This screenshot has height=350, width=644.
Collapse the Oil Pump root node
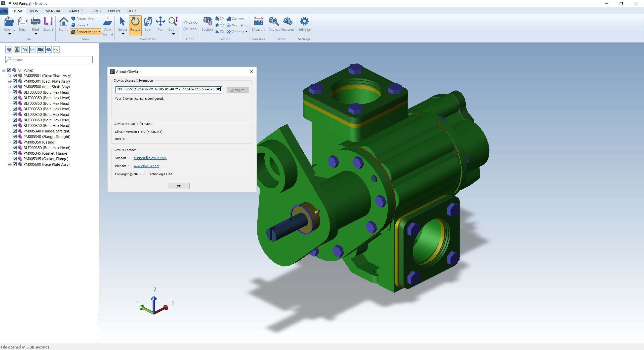click(4, 70)
